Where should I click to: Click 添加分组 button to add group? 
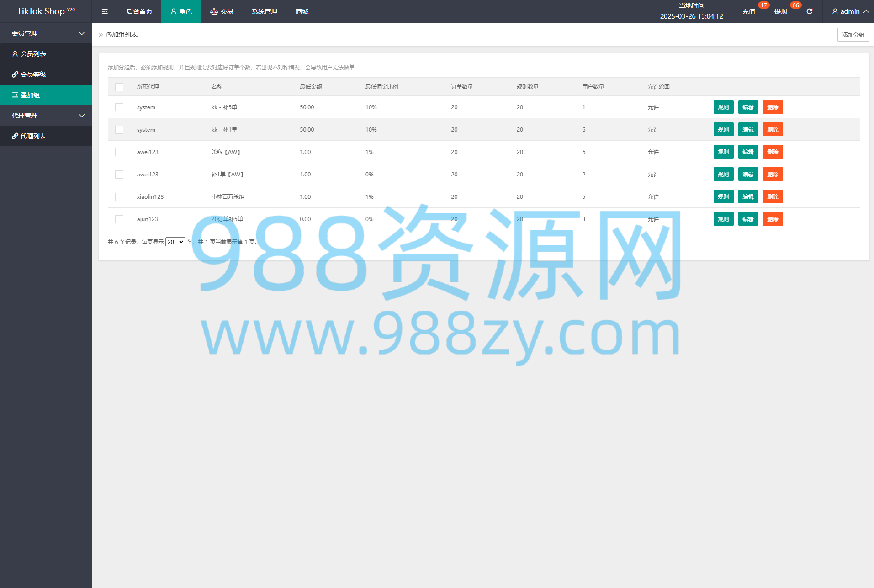point(853,35)
